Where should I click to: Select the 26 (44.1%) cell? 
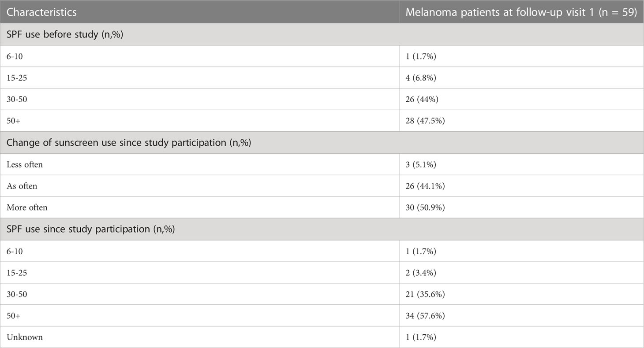point(425,186)
